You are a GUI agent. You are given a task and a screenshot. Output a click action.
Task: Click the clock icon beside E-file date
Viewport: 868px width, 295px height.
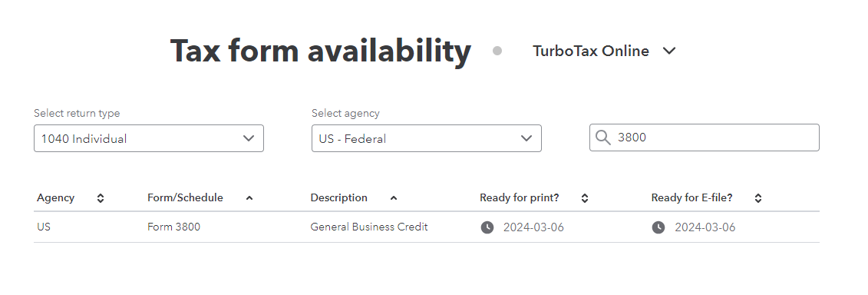pos(658,227)
